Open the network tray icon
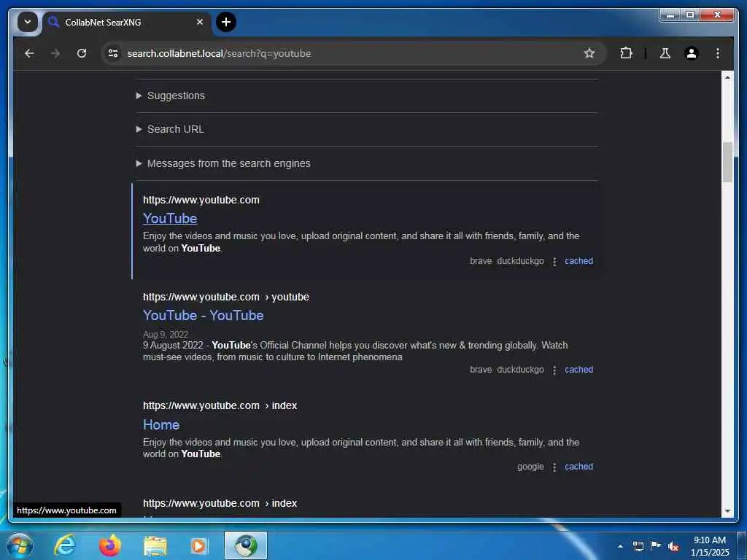Image resolution: width=747 pixels, height=560 pixels. click(x=638, y=546)
